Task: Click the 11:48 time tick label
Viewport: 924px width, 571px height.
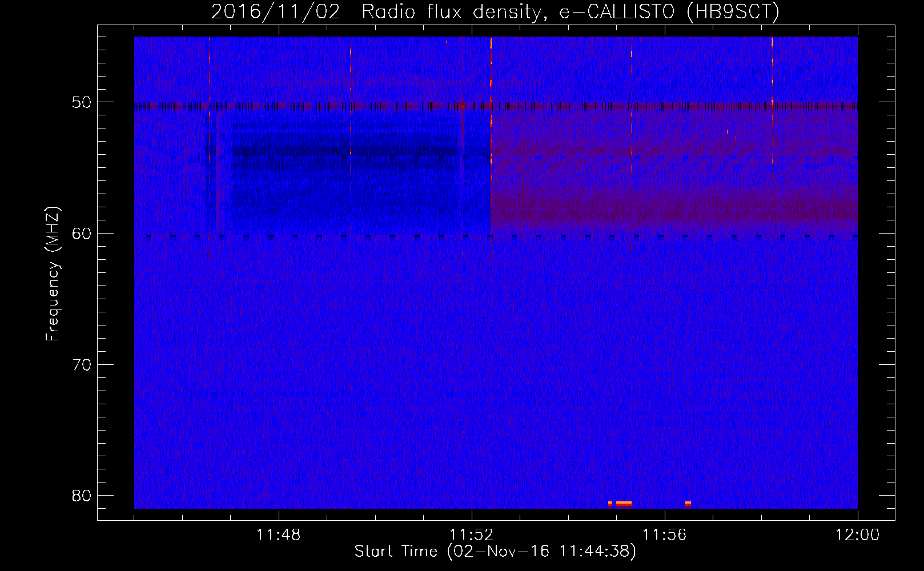Action: [x=279, y=535]
